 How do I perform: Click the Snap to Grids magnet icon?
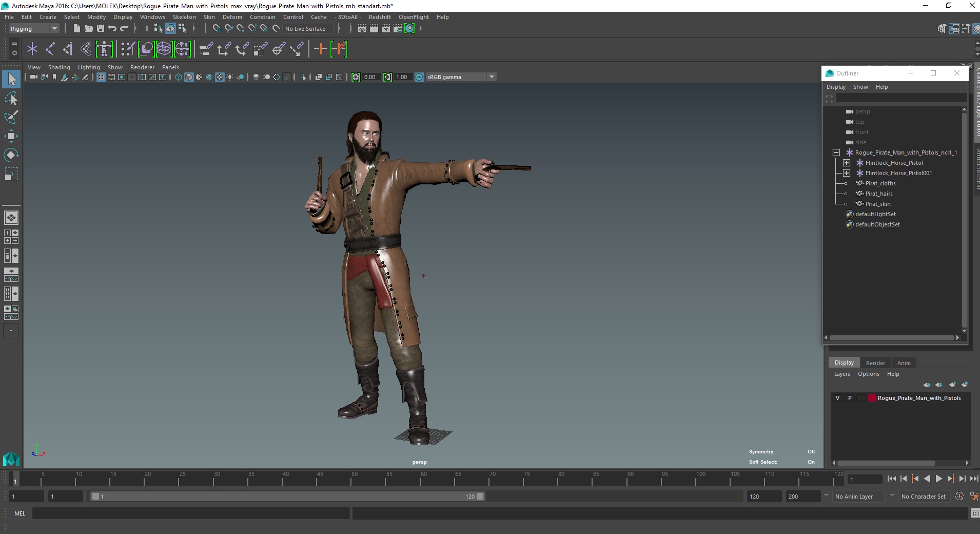tap(217, 29)
